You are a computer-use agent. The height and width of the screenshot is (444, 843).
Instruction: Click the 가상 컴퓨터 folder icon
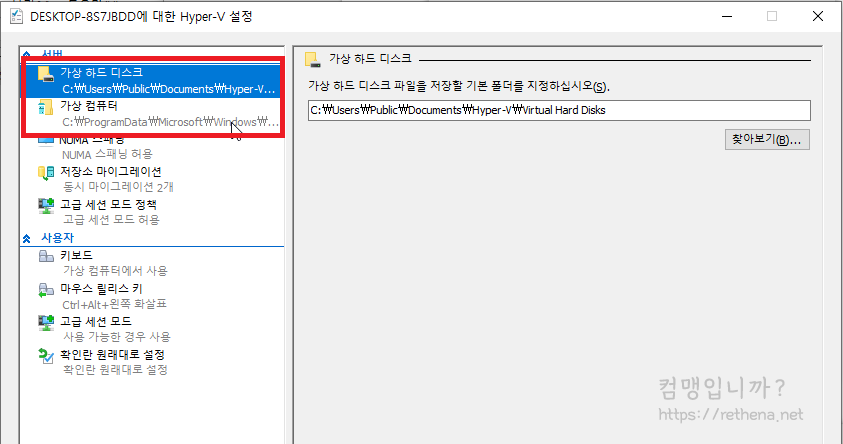coord(46,107)
